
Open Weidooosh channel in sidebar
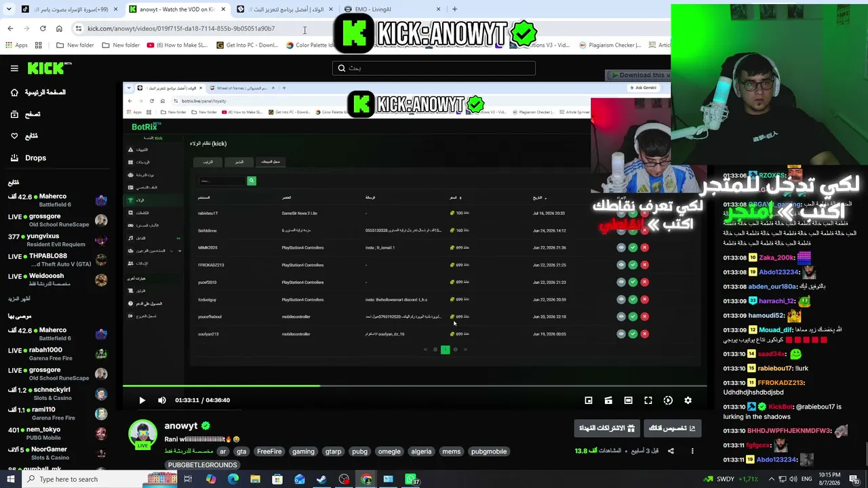point(58,279)
